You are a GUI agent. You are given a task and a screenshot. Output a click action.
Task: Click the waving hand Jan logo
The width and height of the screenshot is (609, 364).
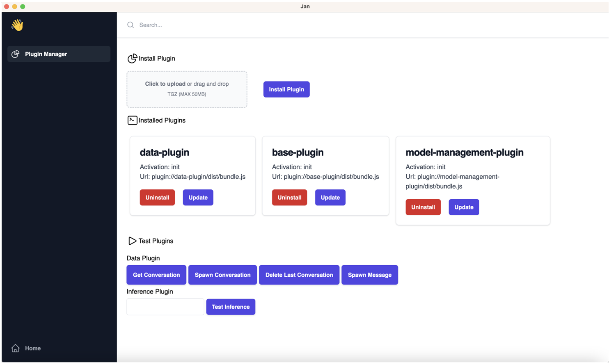click(x=17, y=25)
